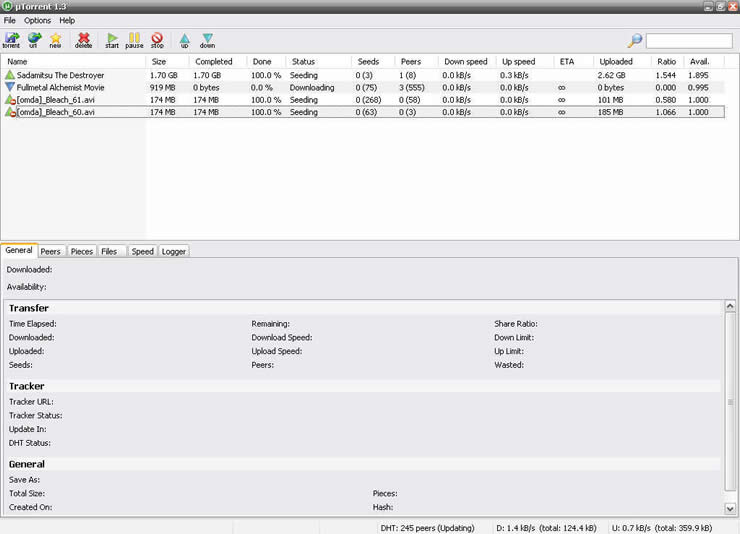Viewport: 740px width, 534px height.
Task: Click the Create New torrent star icon
Action: click(x=55, y=40)
